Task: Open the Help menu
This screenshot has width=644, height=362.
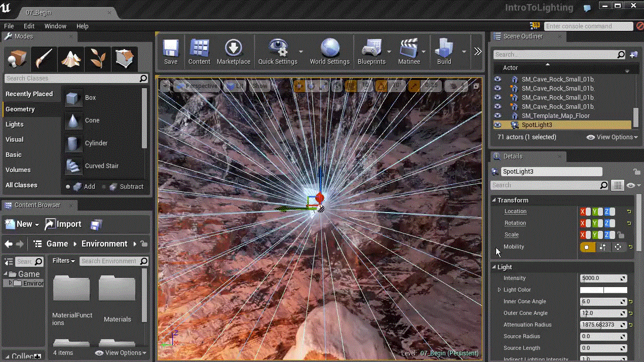Action: (x=82, y=26)
